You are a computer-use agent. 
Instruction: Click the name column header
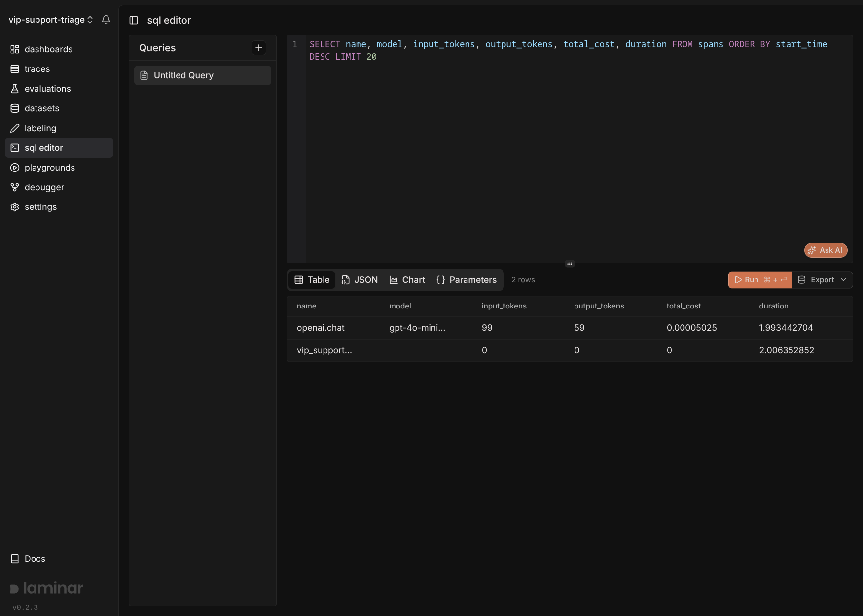pyautogui.click(x=307, y=306)
